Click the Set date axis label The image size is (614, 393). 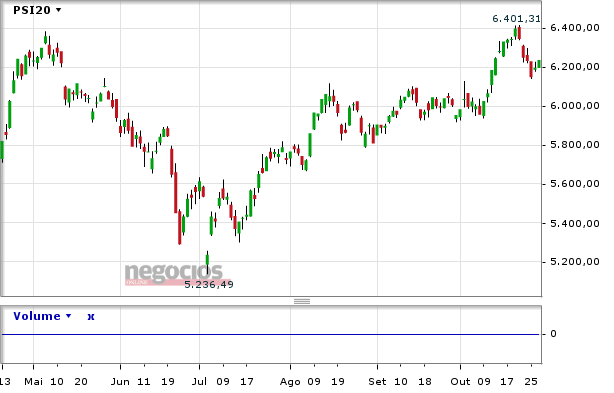coord(377,382)
